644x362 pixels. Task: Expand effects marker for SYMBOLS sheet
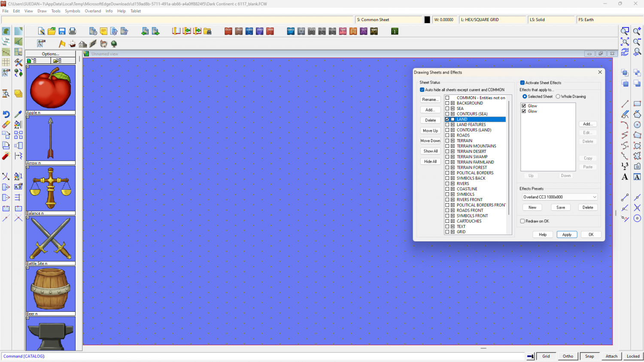(x=453, y=195)
